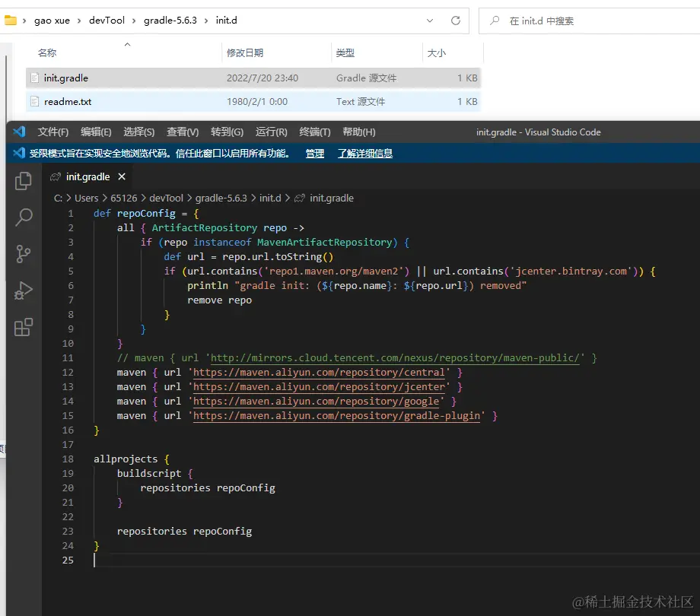700x616 pixels.
Task: Open the 转到(G) menu
Action: click(x=228, y=132)
